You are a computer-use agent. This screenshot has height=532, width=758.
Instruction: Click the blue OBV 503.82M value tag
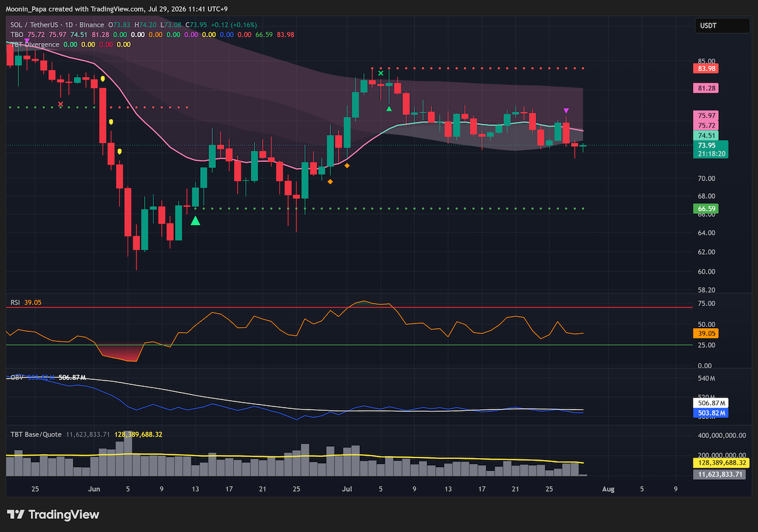coord(711,413)
